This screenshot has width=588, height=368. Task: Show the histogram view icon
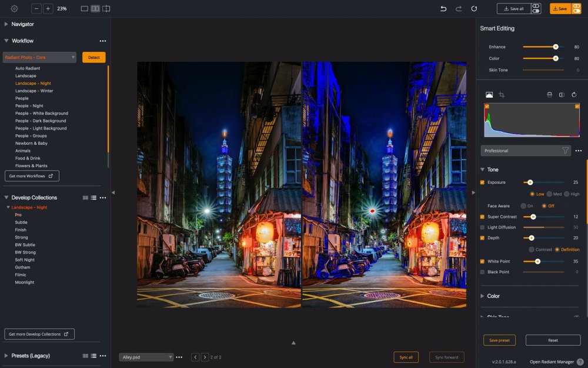click(x=489, y=95)
